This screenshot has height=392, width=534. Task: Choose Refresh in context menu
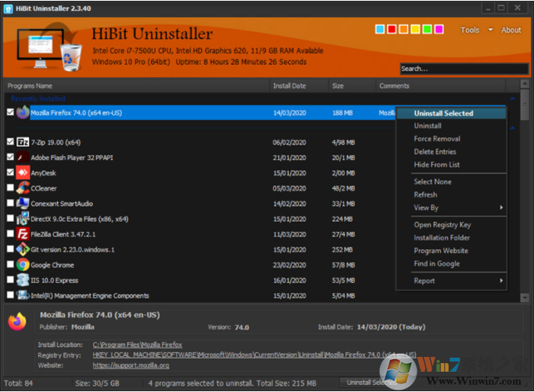pyautogui.click(x=451, y=194)
